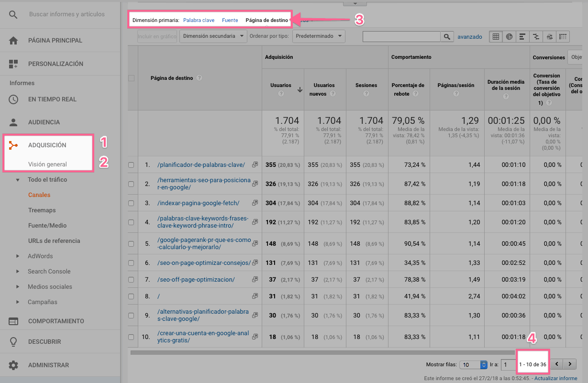Toggle the select-all checkbox in table header

(131, 78)
